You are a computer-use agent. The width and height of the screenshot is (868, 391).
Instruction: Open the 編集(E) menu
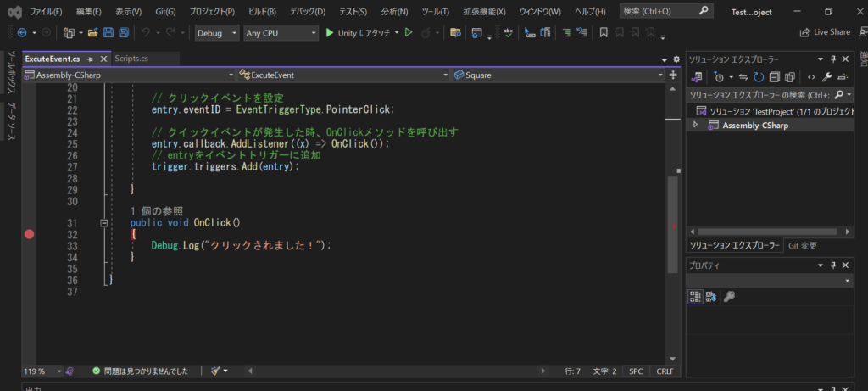pyautogui.click(x=89, y=12)
